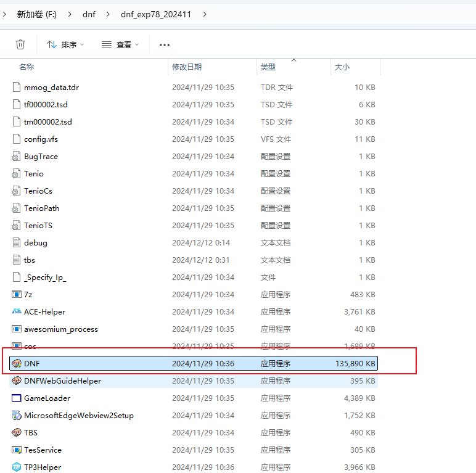Expand chevron after 新加卷 (F:) breadcrumb
This screenshot has width=476, height=473.
70,14
